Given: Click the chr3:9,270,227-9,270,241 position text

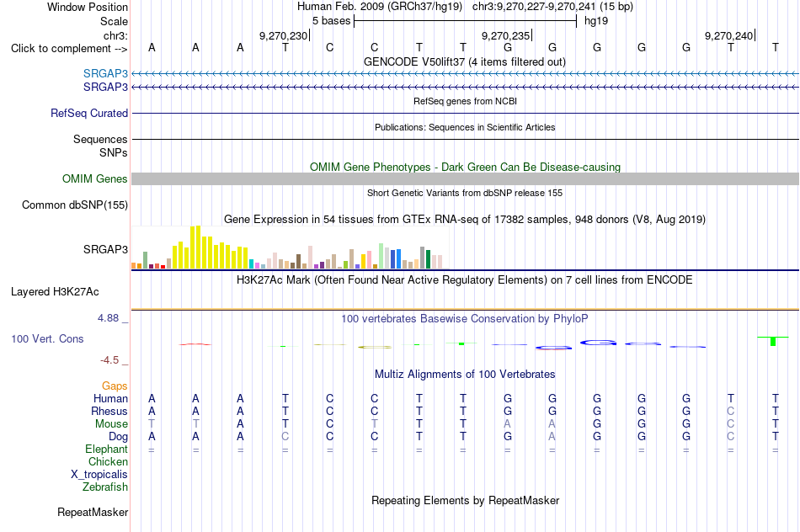Looking at the screenshot, I should (552, 7).
